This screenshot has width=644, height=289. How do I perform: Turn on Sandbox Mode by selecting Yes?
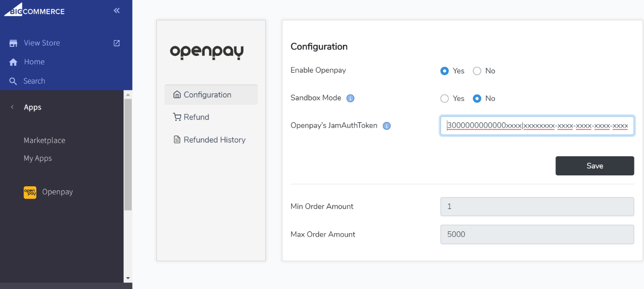click(445, 99)
